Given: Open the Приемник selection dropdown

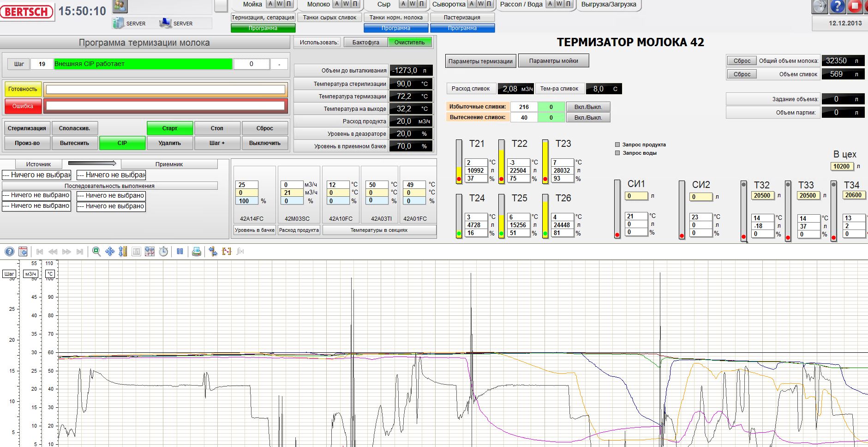Looking at the screenshot, I should tap(111, 175).
